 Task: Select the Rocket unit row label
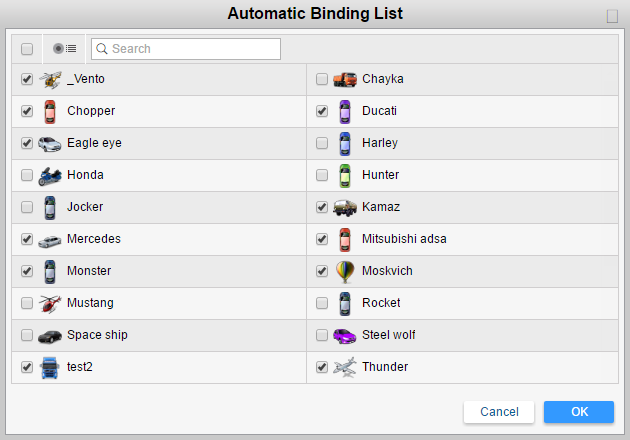[x=381, y=303]
